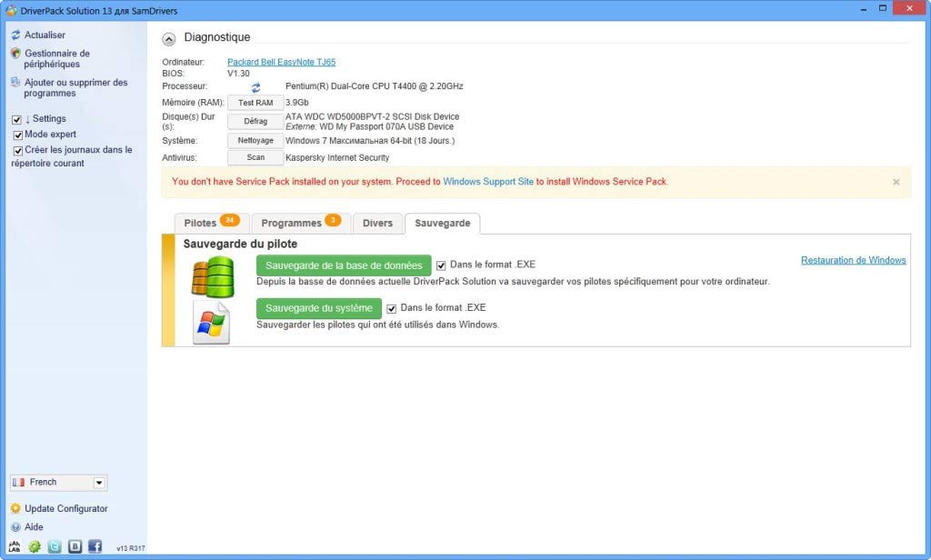
Task: Click Sauvegarde du système button
Action: pos(319,308)
